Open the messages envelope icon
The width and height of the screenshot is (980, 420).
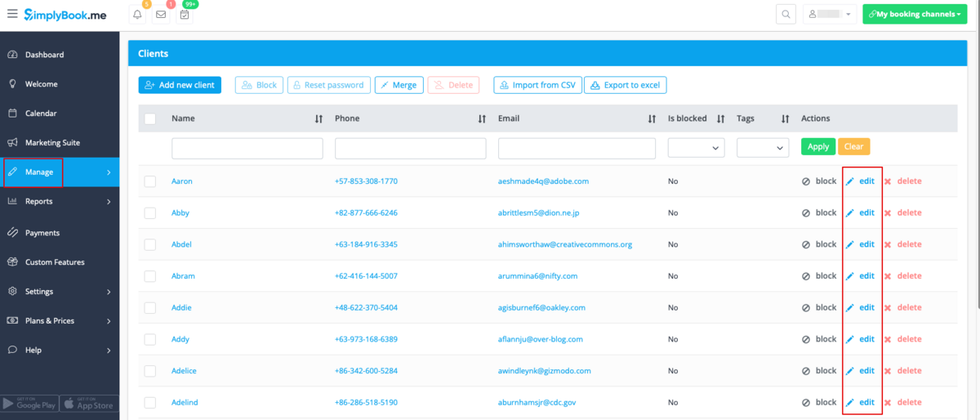(x=161, y=15)
